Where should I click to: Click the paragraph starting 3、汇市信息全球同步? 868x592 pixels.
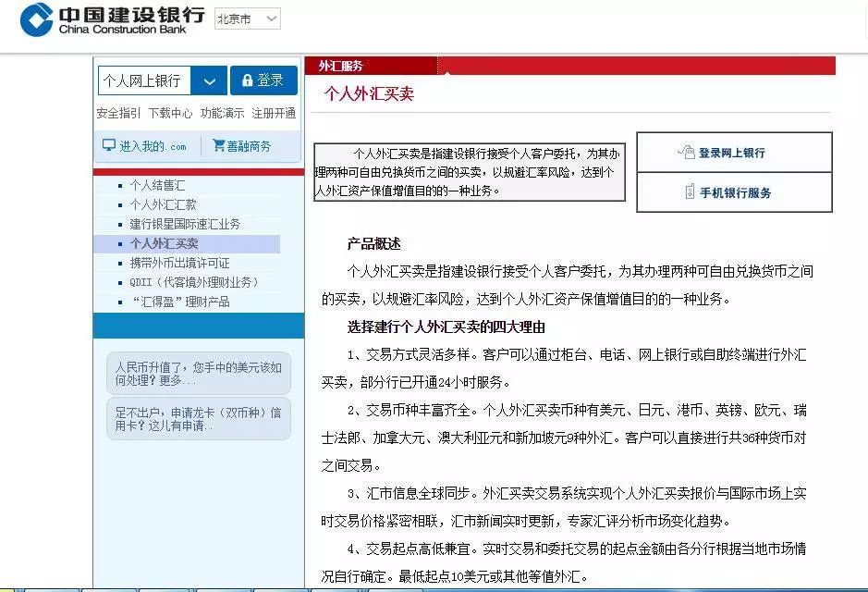[x=564, y=507]
